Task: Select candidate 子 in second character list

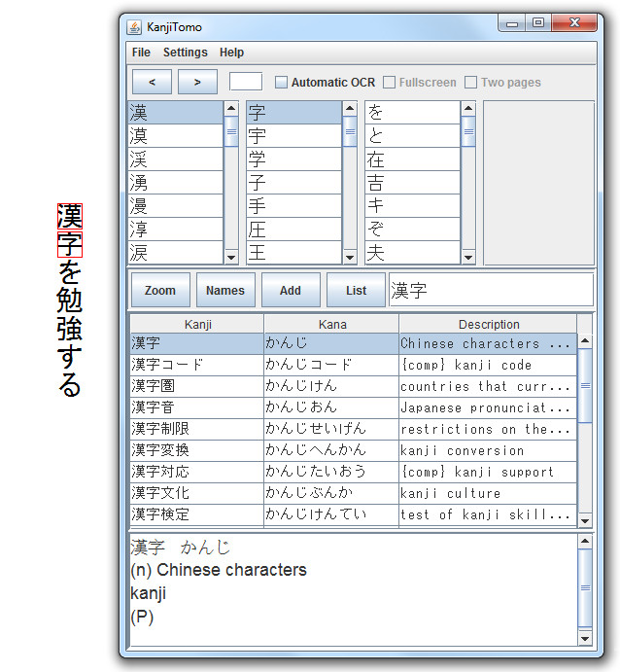Action: (293, 183)
